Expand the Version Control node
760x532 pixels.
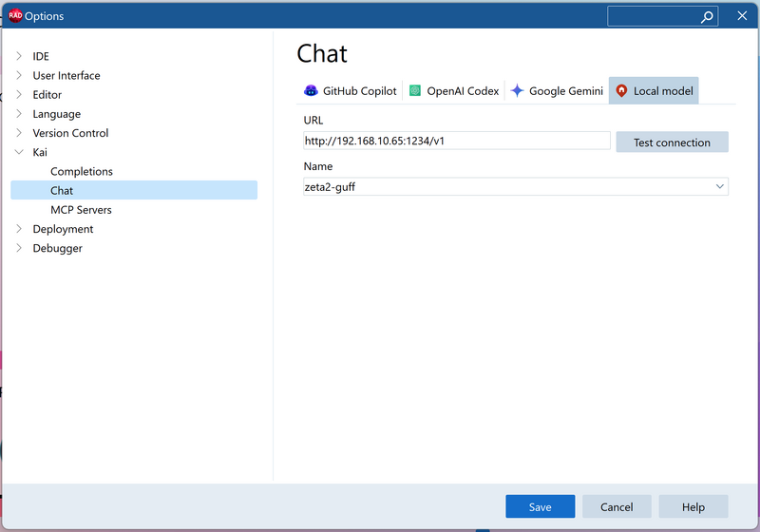pos(18,133)
